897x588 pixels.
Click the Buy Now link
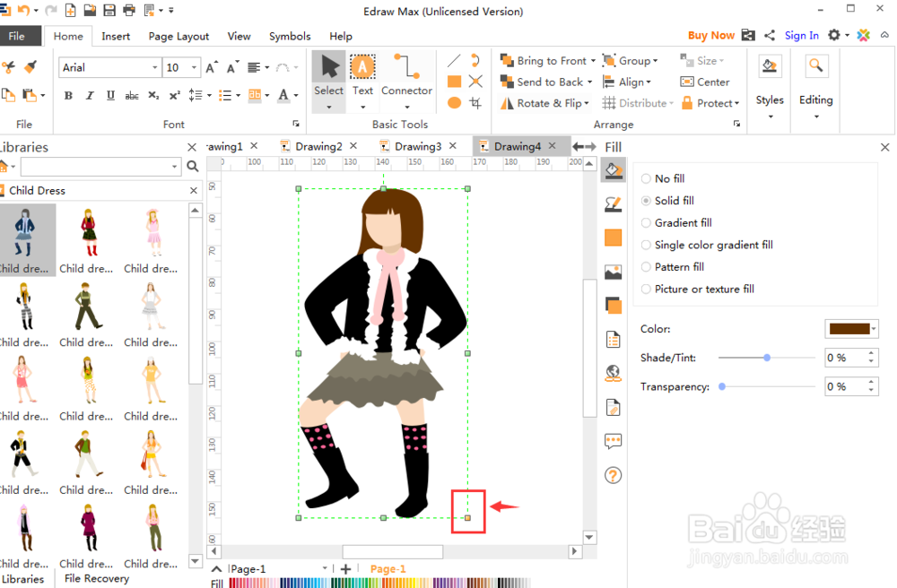pyautogui.click(x=711, y=36)
